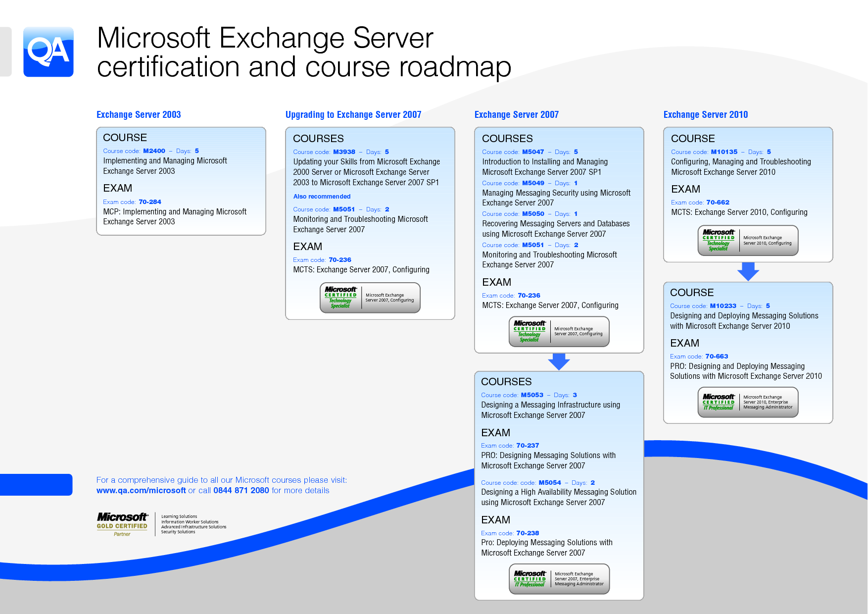Click 'For a comprehensive guide' sentence
Image resolution: width=868 pixels, height=614 pixels.
222,480
